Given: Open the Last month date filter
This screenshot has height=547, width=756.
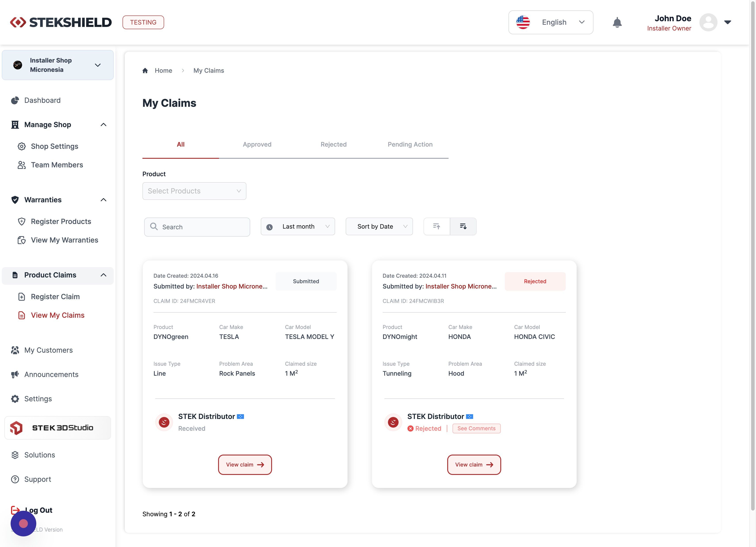Looking at the screenshot, I should click(x=298, y=227).
